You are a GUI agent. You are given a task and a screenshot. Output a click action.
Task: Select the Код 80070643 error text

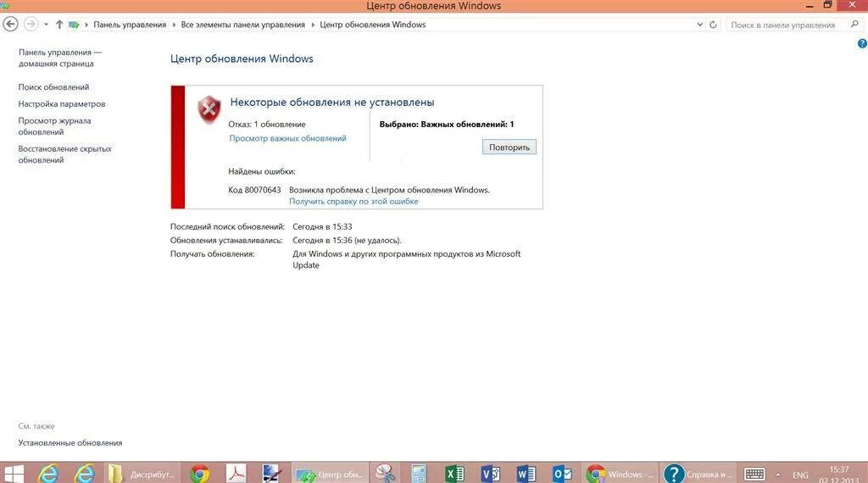254,190
